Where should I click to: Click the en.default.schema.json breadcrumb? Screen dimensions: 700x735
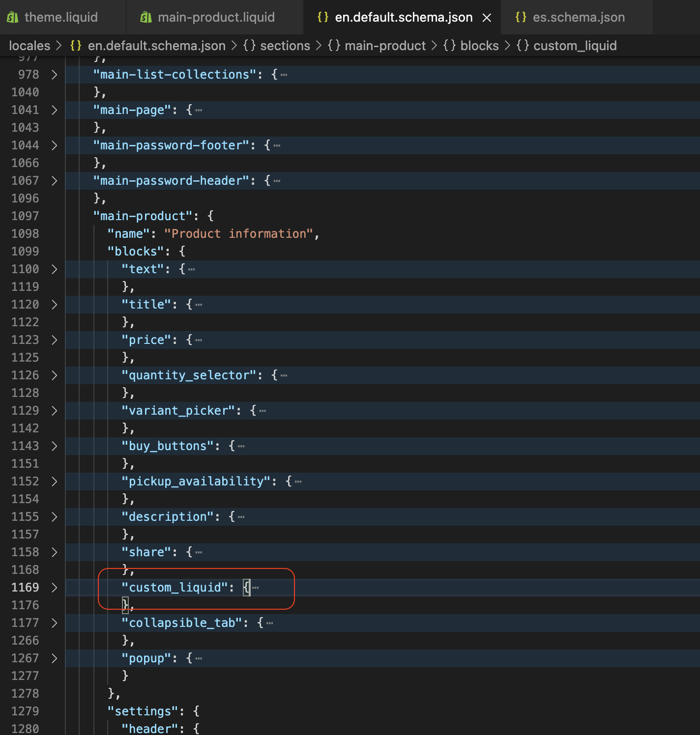point(156,46)
